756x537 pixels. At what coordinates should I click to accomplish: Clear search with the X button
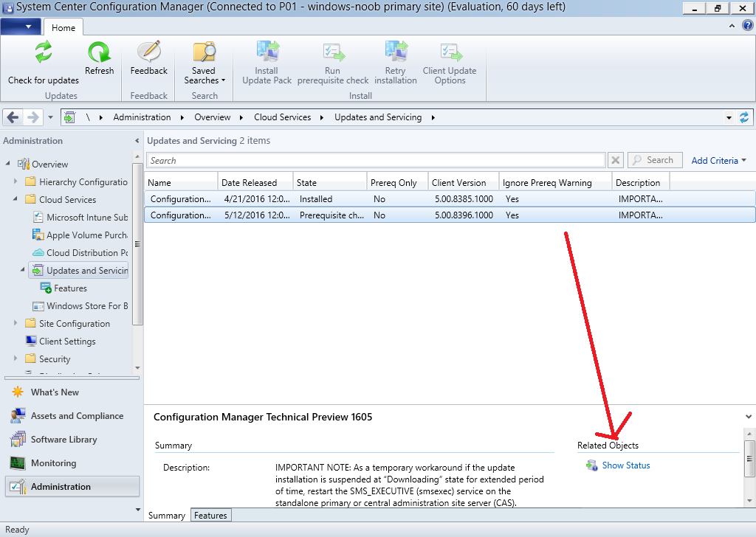point(616,160)
